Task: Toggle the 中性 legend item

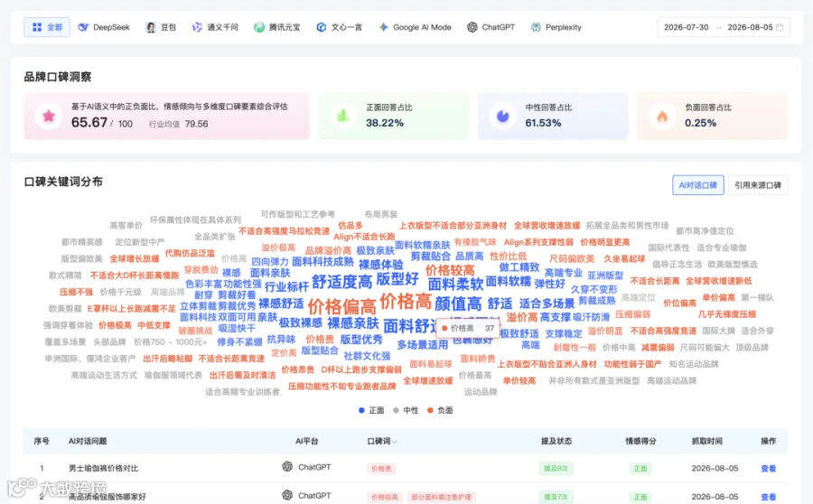Action: (x=406, y=410)
